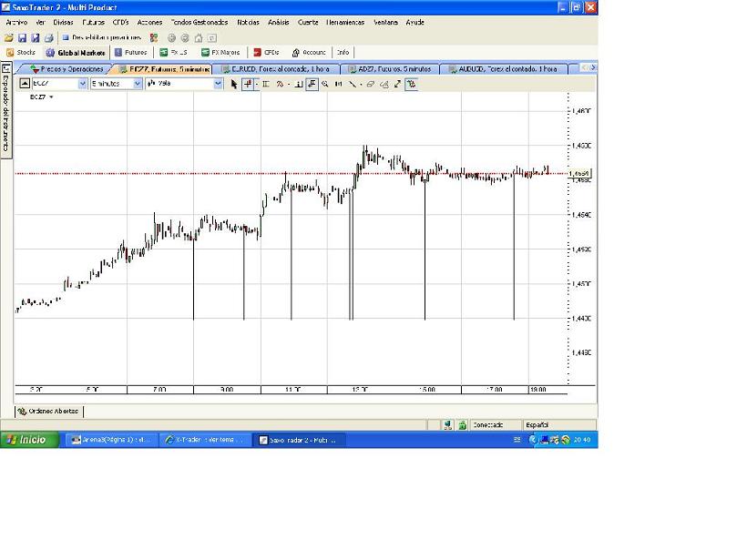747x560 pixels.
Task: Click the Windows Inicio start button
Action: click(29, 440)
